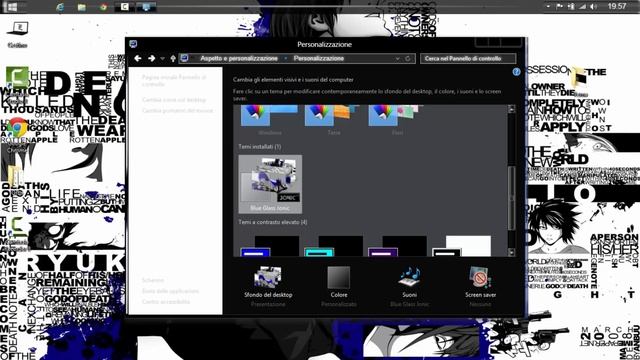Refresh the Personalizzazione page
Screen dimensions: 640x360
[x=407, y=58]
